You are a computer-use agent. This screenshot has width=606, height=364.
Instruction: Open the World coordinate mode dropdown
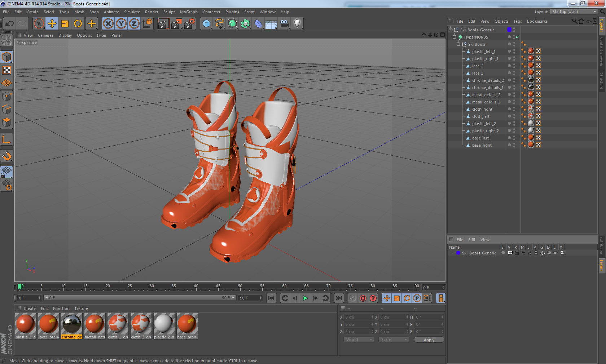coord(358,339)
